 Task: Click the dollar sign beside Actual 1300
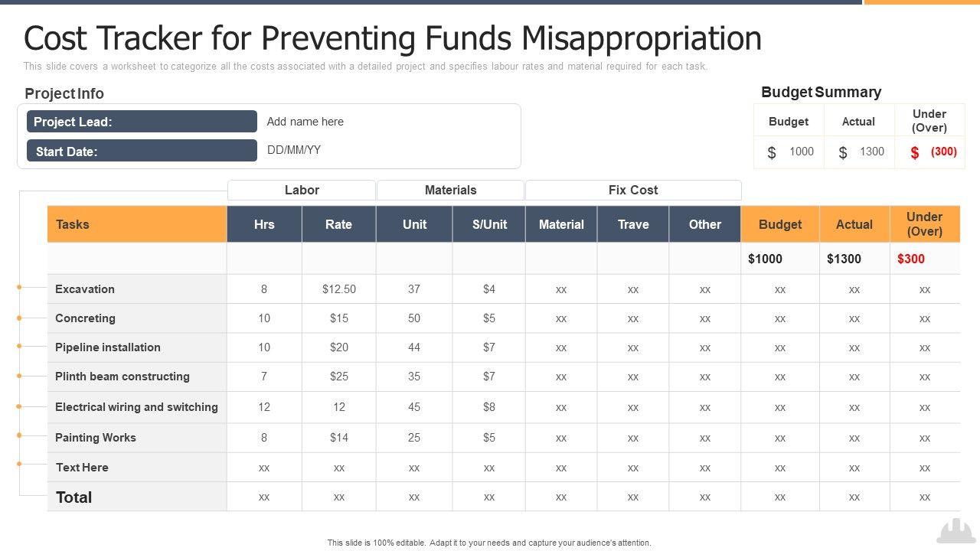point(843,153)
